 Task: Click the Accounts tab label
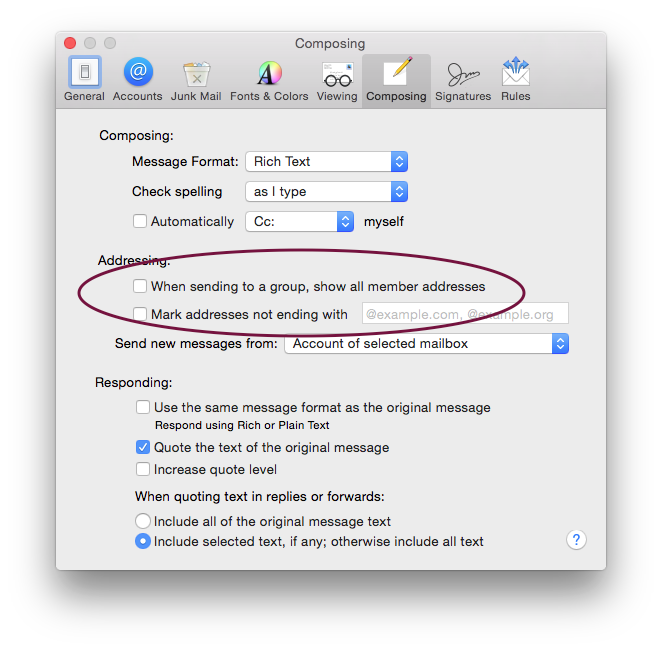point(138,96)
